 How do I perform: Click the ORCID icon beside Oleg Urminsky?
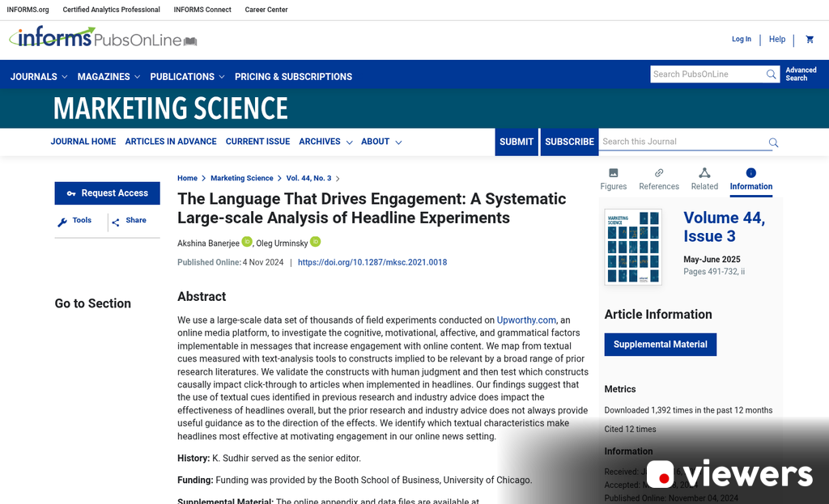[x=315, y=242]
